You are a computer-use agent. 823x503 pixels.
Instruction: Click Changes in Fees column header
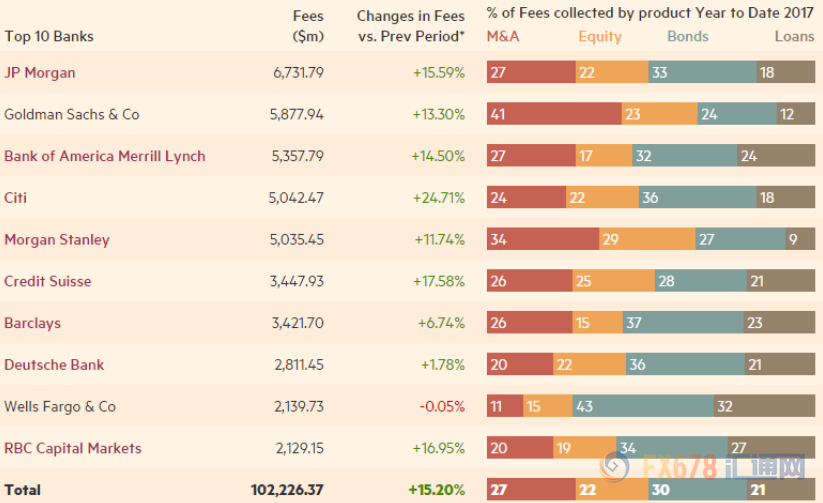(x=411, y=26)
